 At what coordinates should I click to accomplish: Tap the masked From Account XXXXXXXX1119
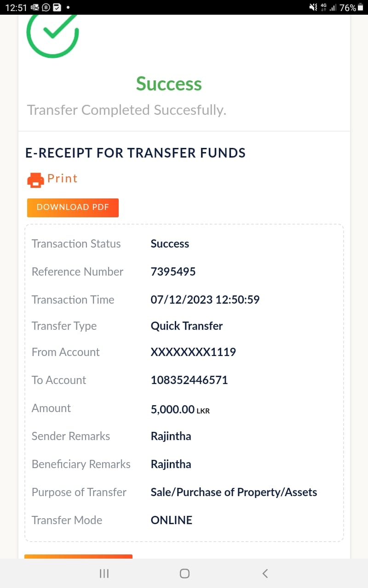tap(193, 352)
